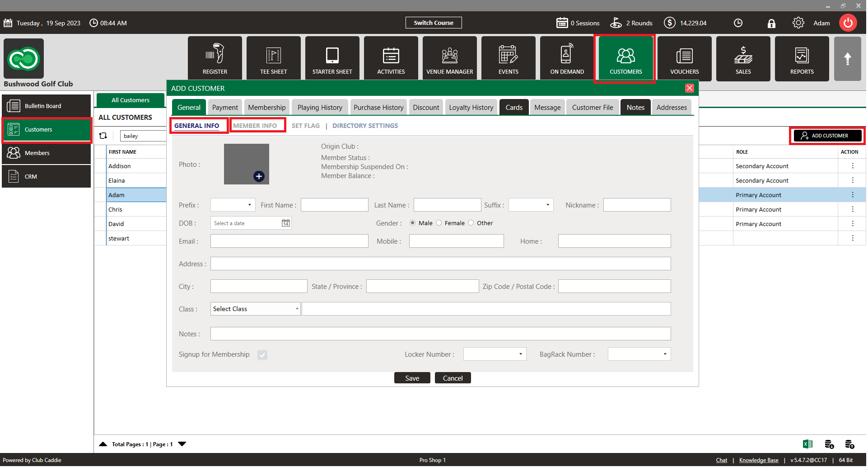Click the red power logout icon
This screenshot has width=868, height=467.
pyautogui.click(x=848, y=23)
